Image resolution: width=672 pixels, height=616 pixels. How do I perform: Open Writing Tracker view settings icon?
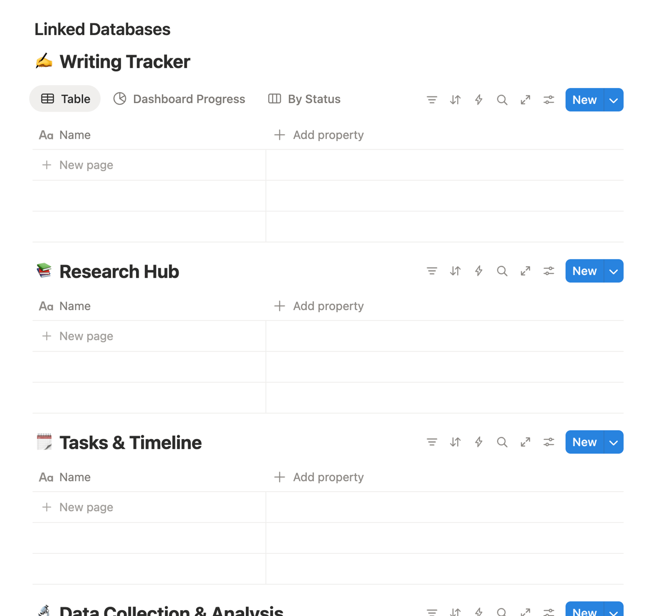[x=548, y=100]
